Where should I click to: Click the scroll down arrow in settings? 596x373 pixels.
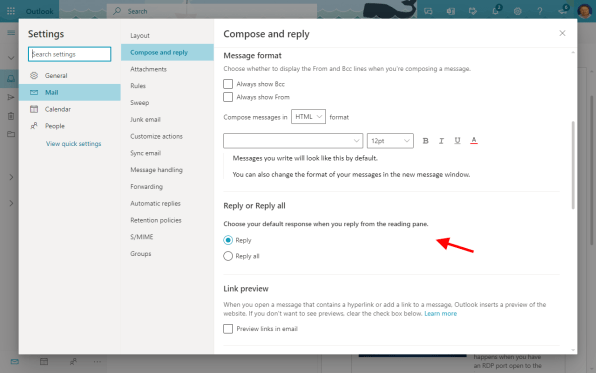click(x=573, y=351)
